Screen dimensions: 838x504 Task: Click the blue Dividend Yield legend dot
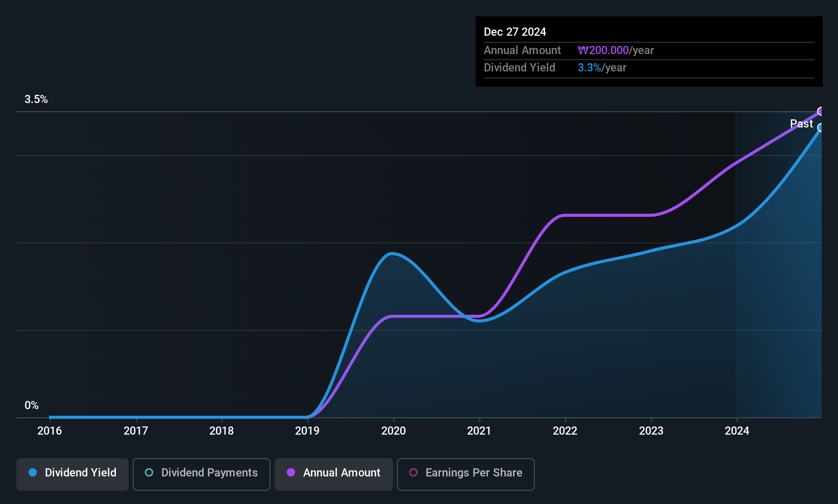(33, 472)
